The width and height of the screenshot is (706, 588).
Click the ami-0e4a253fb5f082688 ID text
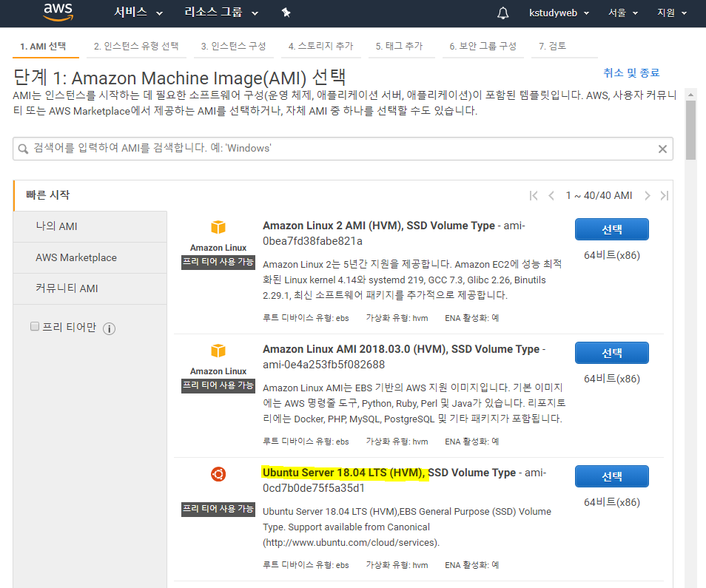(323, 365)
